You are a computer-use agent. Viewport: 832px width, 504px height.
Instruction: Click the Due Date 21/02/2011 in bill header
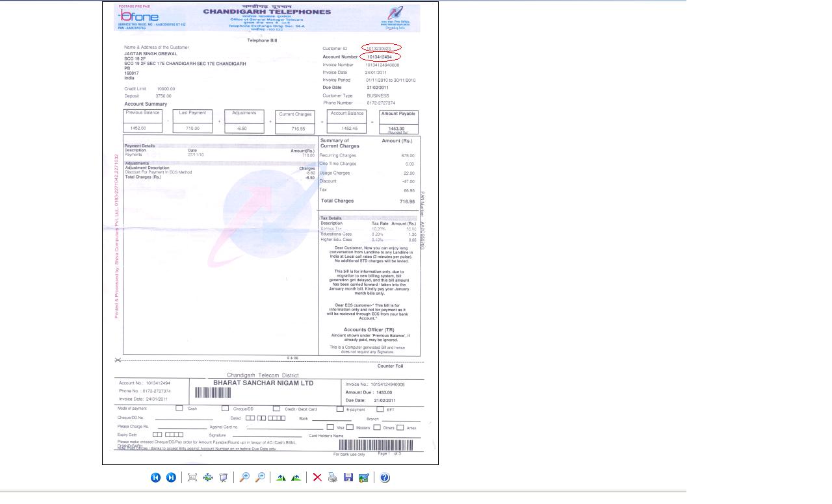click(378, 88)
